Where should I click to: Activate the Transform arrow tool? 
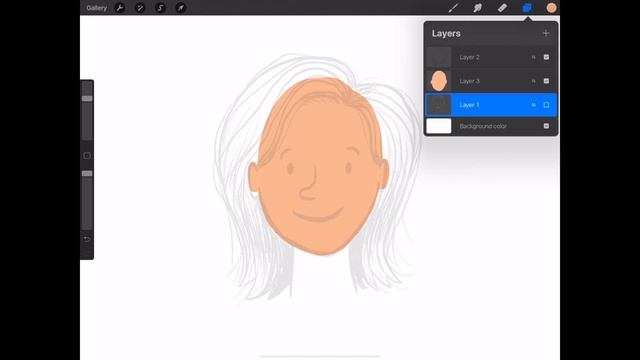[181, 8]
